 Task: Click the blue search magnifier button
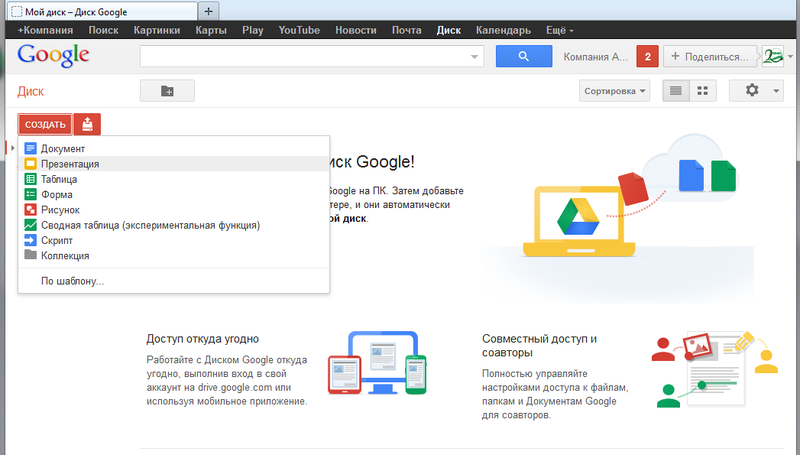523,56
